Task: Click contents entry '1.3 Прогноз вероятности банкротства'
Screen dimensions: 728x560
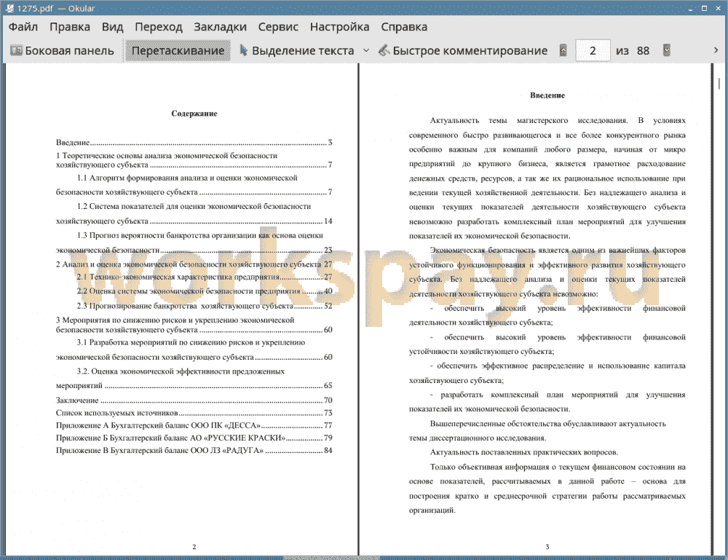Action: click(x=194, y=242)
